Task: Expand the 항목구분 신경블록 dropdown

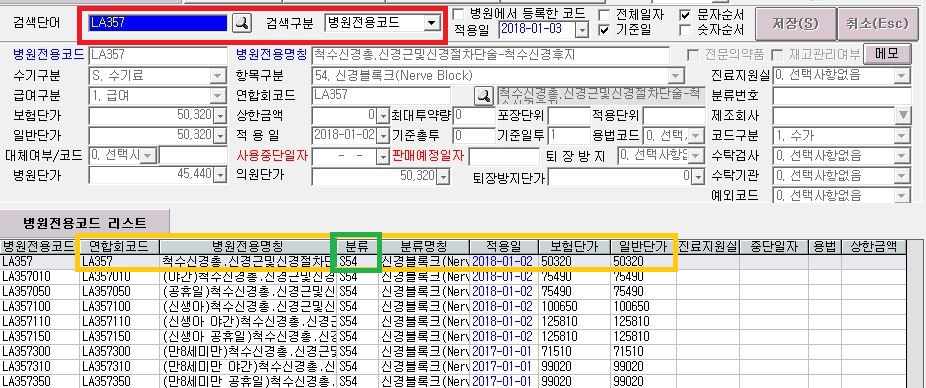Action: tap(675, 76)
